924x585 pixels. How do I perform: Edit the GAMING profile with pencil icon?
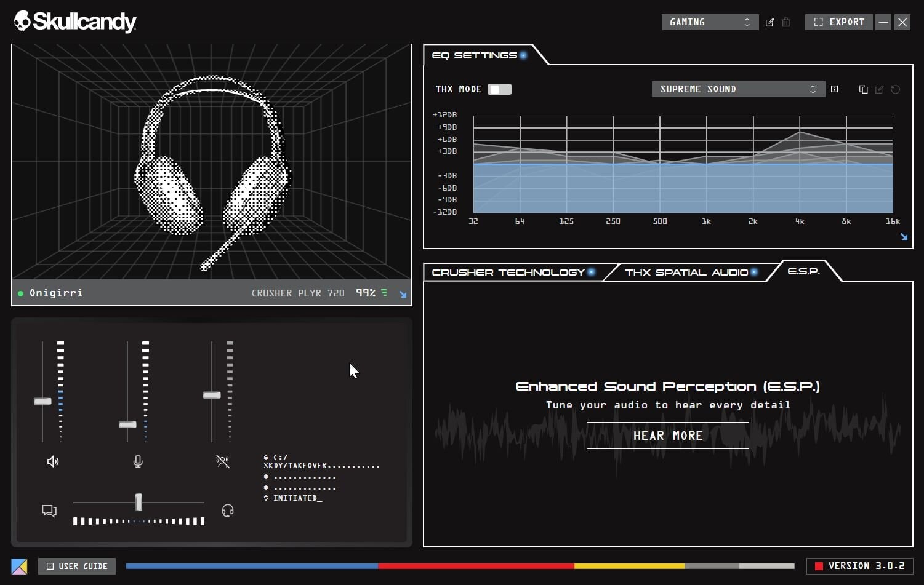769,22
